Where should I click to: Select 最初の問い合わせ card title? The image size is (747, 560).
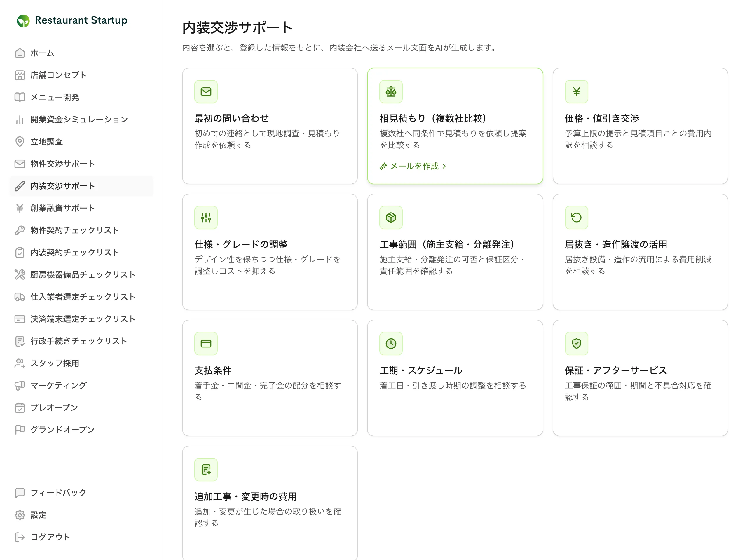click(x=232, y=118)
